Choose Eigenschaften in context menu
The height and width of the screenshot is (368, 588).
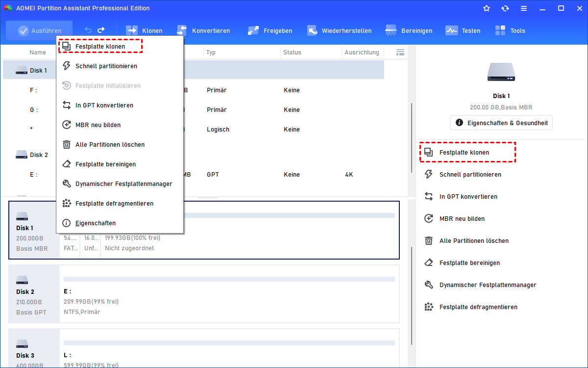tap(120, 223)
